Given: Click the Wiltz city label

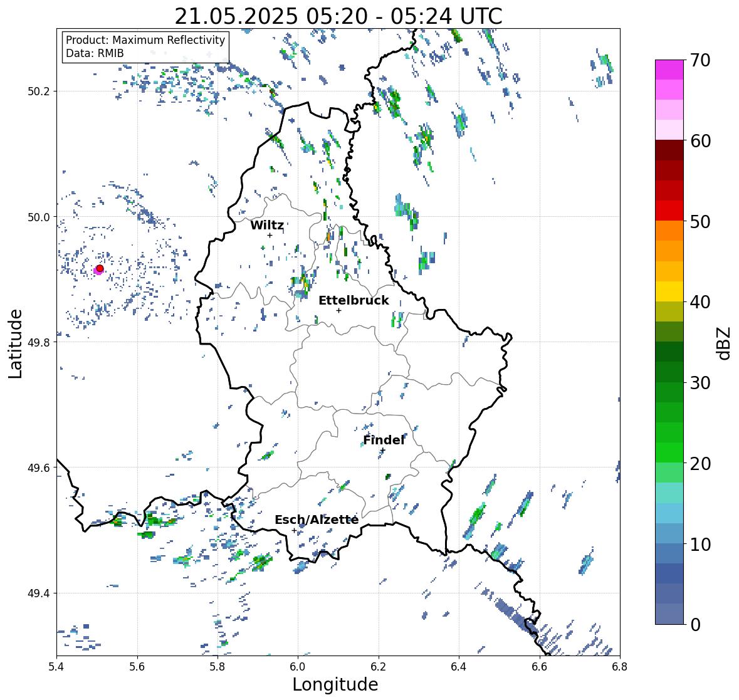Looking at the screenshot, I should 267,225.
